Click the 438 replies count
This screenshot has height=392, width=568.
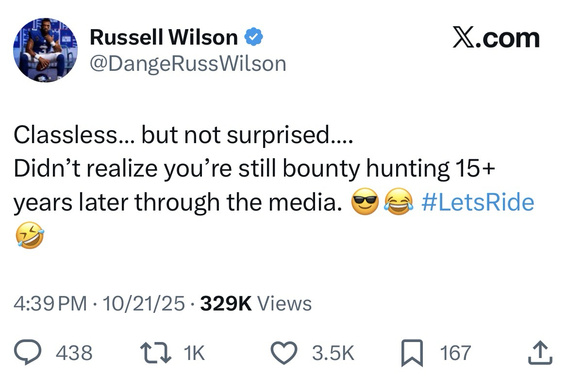(x=74, y=353)
